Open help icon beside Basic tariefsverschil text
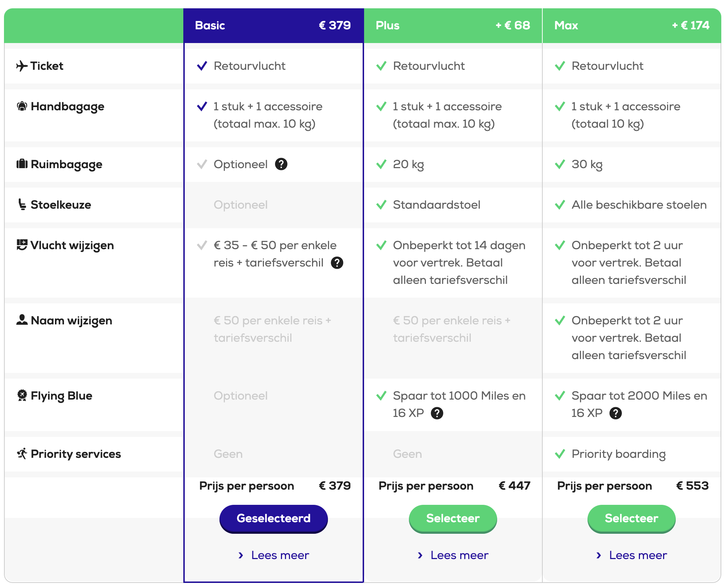The height and width of the screenshot is (588, 726). pos(337,263)
